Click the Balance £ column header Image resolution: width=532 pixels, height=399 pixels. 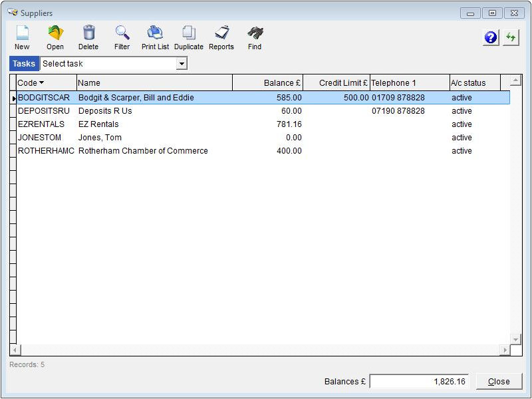pyautogui.click(x=268, y=82)
